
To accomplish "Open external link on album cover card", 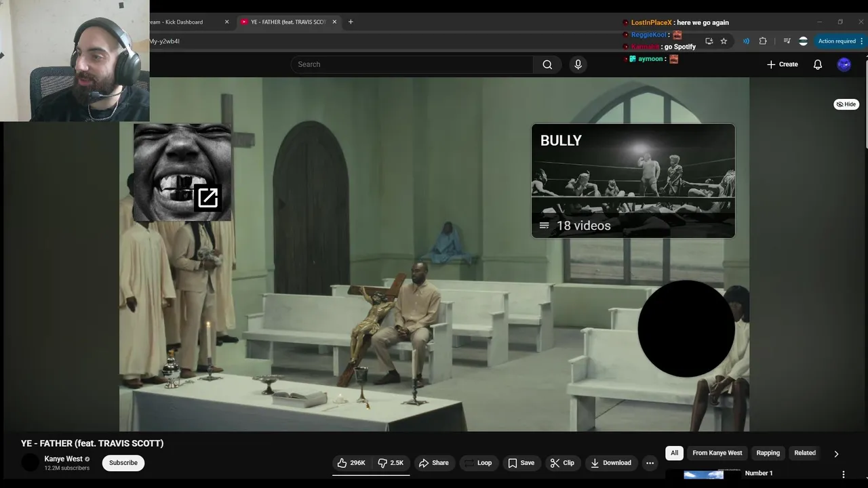I will pyautogui.click(x=208, y=198).
